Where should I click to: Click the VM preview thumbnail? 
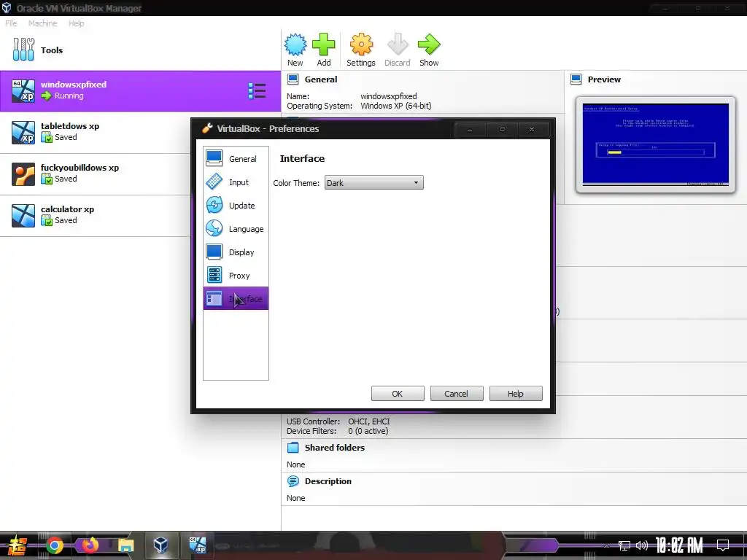[x=656, y=144]
